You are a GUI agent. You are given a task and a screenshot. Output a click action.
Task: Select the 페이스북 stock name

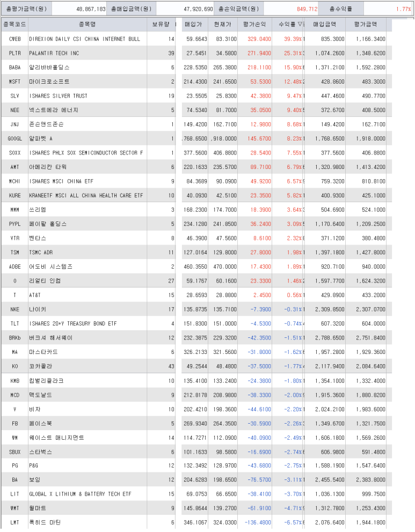click(x=40, y=424)
